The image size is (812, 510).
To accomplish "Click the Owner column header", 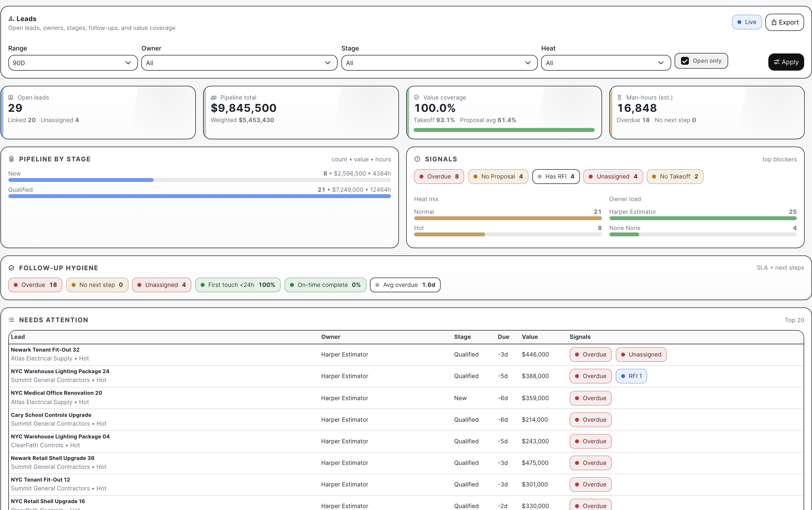I will [x=330, y=337].
